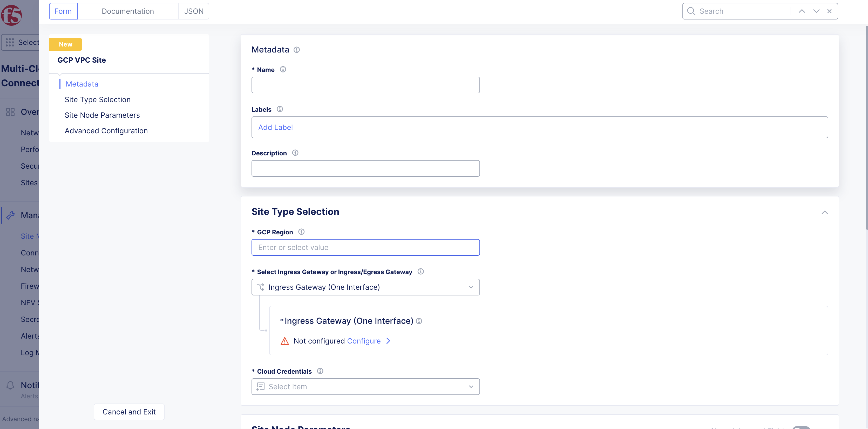The image size is (868, 429).
Task: Click info icon beside Cloud Credentials
Action: [x=320, y=371]
